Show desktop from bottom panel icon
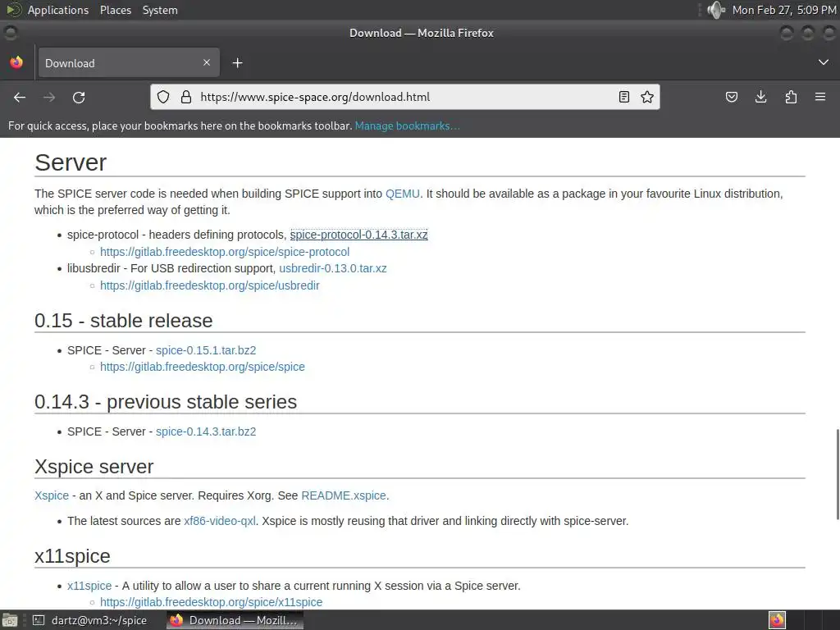The height and width of the screenshot is (630, 840). tap(10, 620)
